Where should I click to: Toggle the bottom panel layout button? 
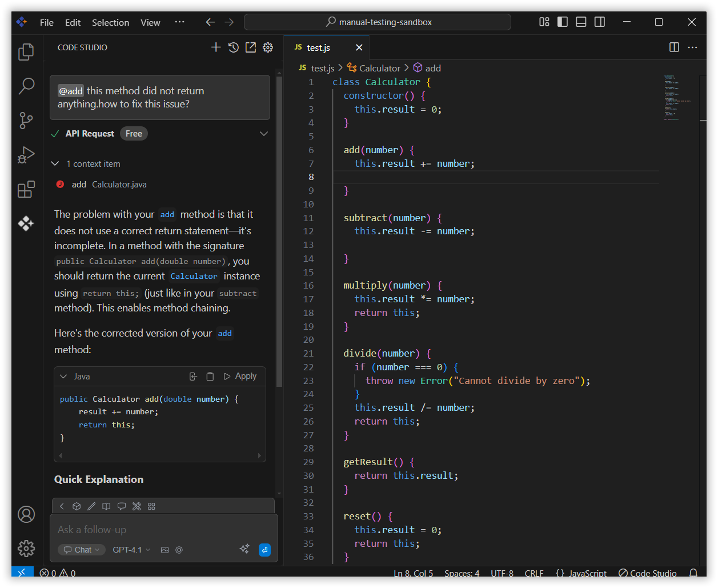click(x=581, y=22)
